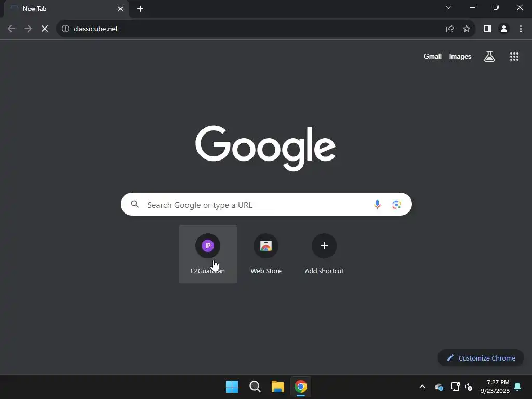
Task: Close the New Tab tab
Action: [121, 9]
